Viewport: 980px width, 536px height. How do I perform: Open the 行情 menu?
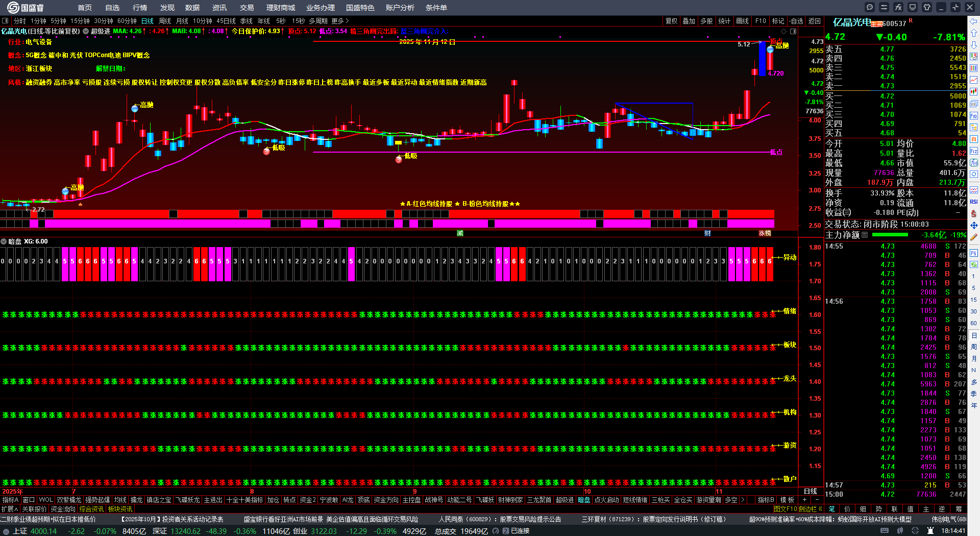tap(140, 8)
